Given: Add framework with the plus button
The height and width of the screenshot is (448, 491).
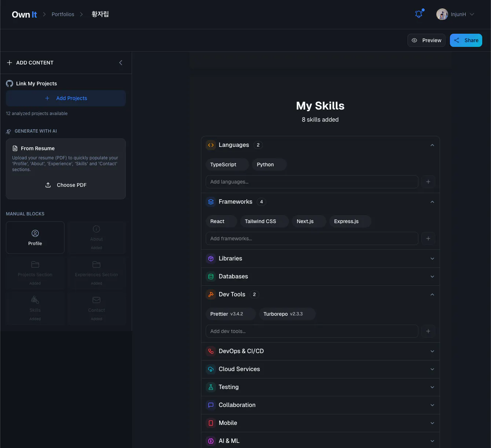Looking at the screenshot, I should 428,238.
